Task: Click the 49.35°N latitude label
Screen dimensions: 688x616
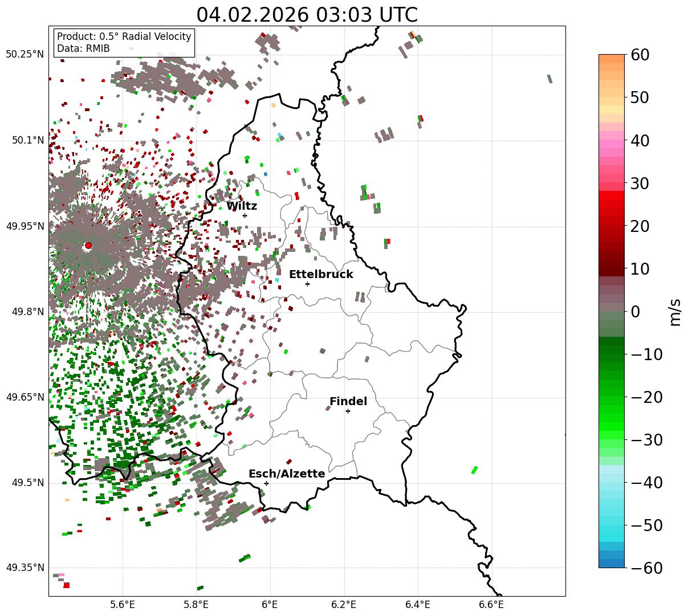Action: tap(25, 568)
